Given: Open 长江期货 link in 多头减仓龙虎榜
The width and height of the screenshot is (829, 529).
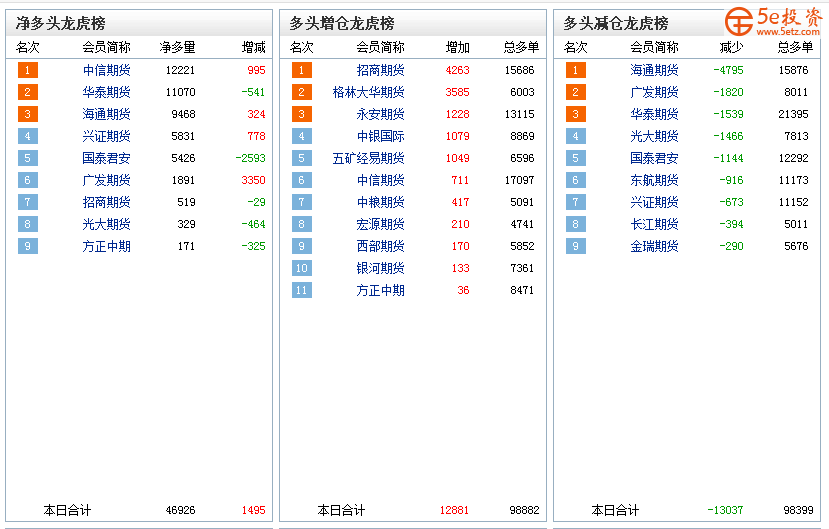Looking at the screenshot, I should pos(655,224).
